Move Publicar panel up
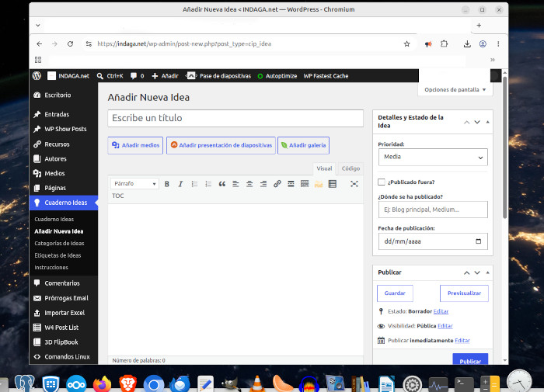Image resolution: width=544 pixels, height=392 pixels. coord(466,272)
